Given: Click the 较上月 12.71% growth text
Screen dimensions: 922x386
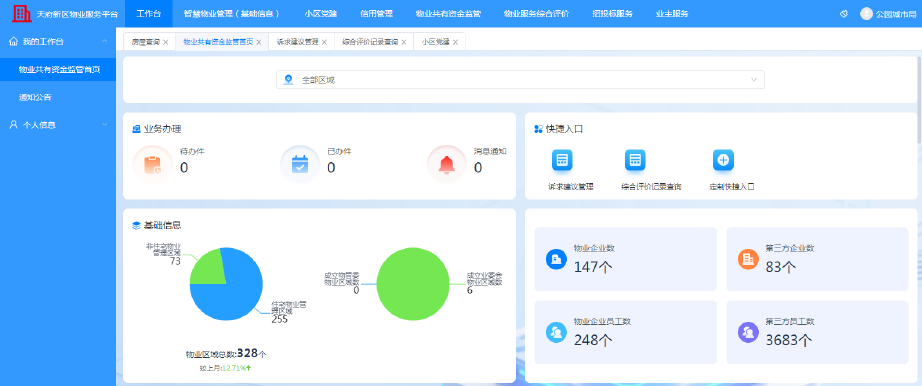Looking at the screenshot, I should 226,368.
